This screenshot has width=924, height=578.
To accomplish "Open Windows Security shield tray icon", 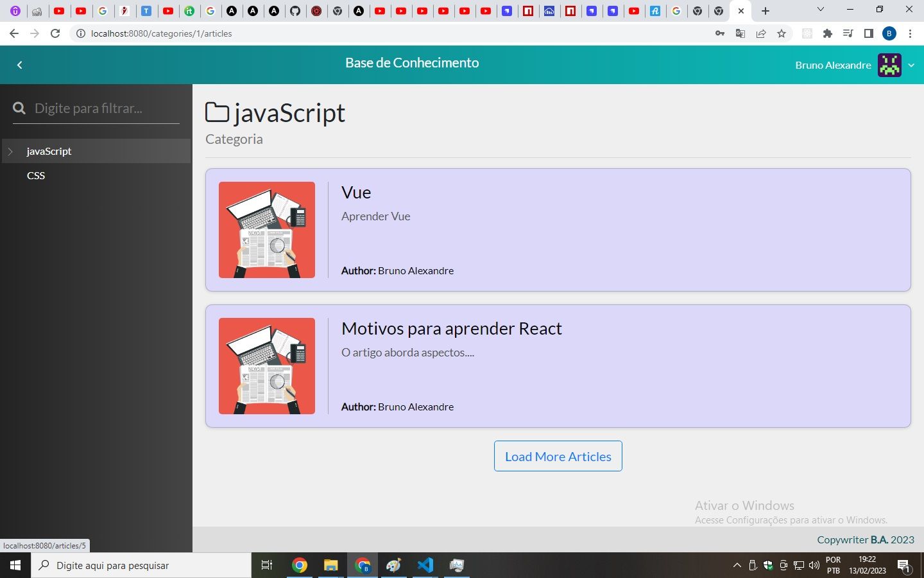I will point(768,565).
